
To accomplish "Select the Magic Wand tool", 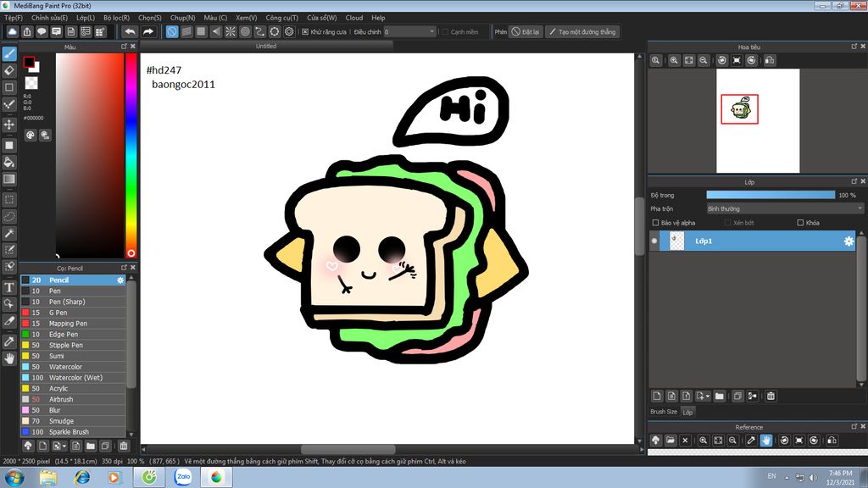I will point(9,233).
